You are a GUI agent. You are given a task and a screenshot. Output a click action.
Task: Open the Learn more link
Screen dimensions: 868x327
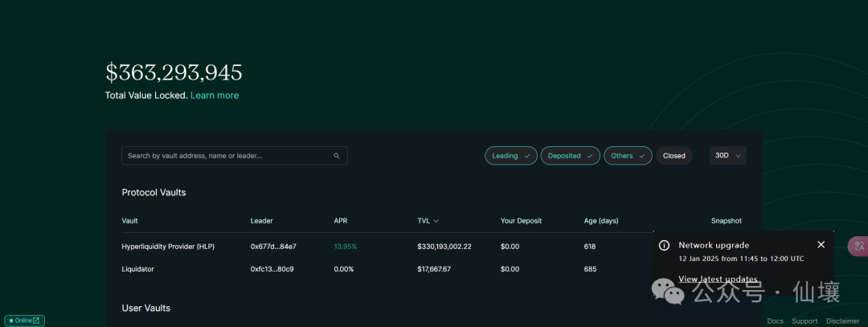(x=215, y=96)
